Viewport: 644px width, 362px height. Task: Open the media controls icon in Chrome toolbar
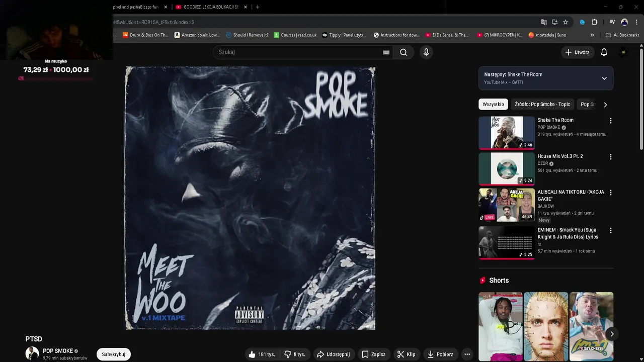point(612,22)
